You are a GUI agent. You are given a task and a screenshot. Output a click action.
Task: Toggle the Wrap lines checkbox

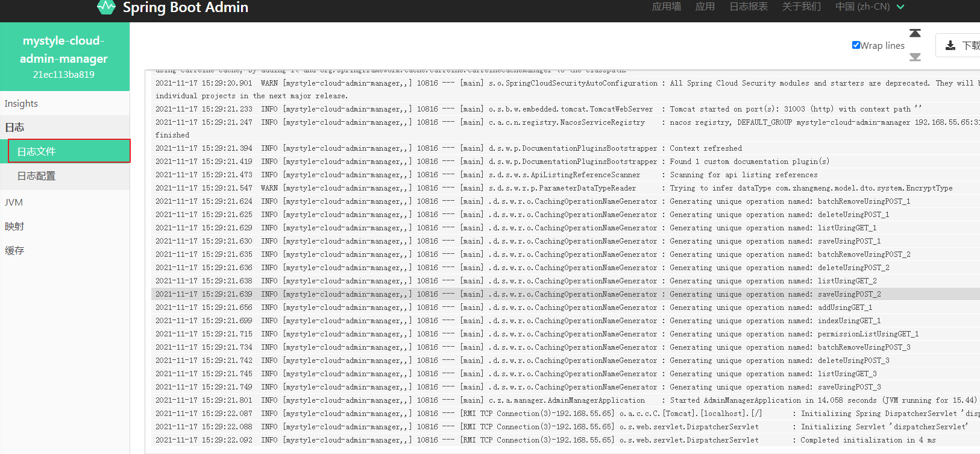pyautogui.click(x=856, y=45)
